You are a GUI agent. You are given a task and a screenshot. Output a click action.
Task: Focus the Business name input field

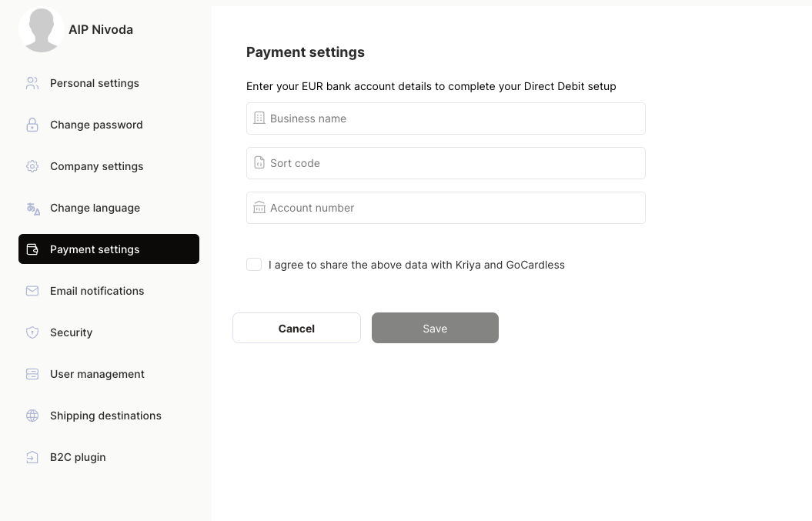coord(446,119)
